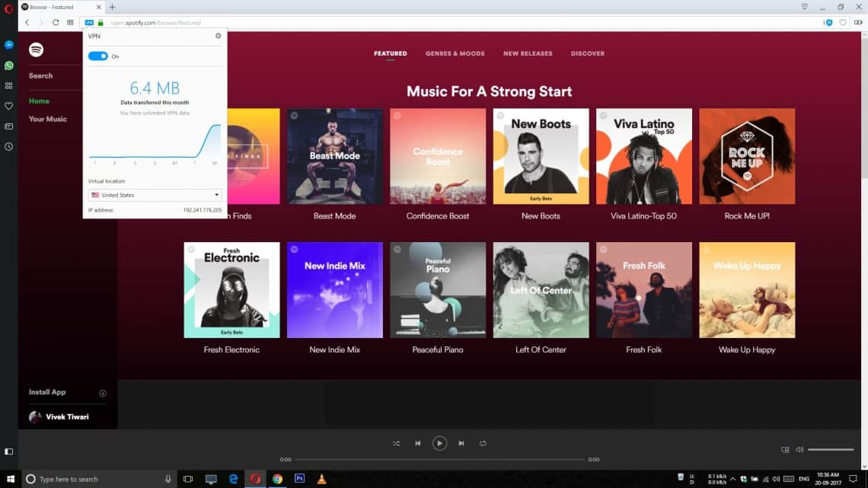Go to Spotify Home
The width and height of the screenshot is (868, 488).
click(39, 101)
